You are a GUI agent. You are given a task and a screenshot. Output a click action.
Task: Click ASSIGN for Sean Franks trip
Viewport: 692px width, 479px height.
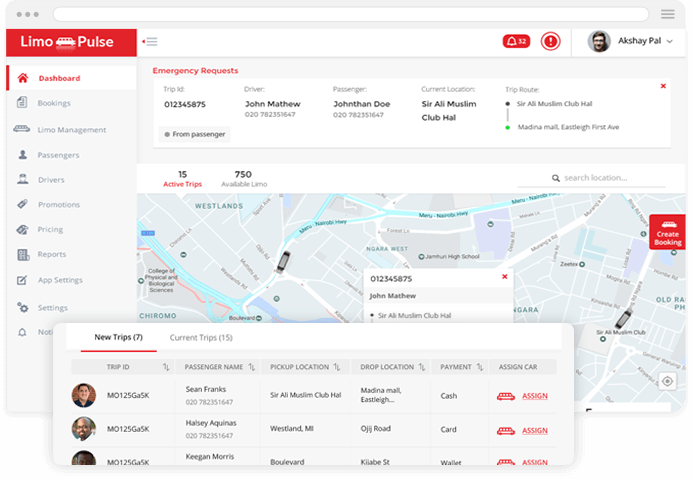535,396
